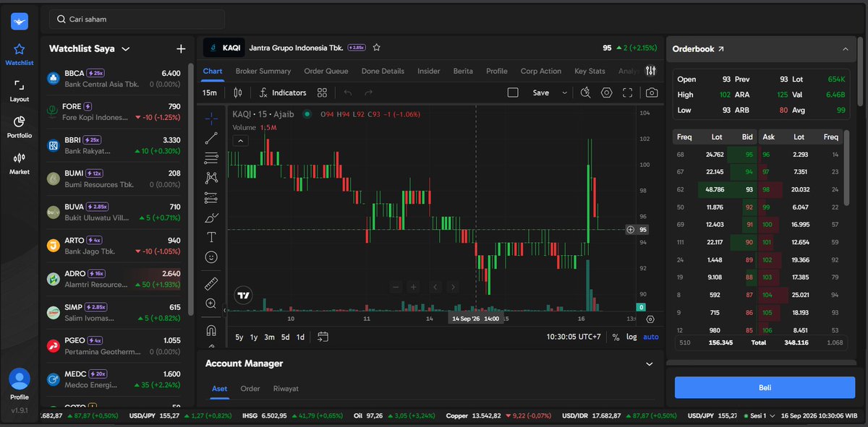Go to Portfolio in the left sidebar
Viewport: 868px width, 427px height.
[x=20, y=127]
